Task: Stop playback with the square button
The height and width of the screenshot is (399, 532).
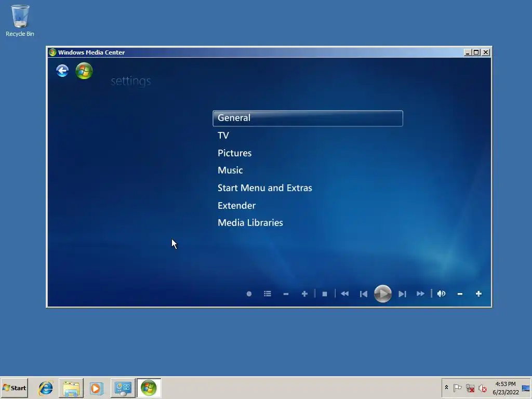Action: click(325, 294)
